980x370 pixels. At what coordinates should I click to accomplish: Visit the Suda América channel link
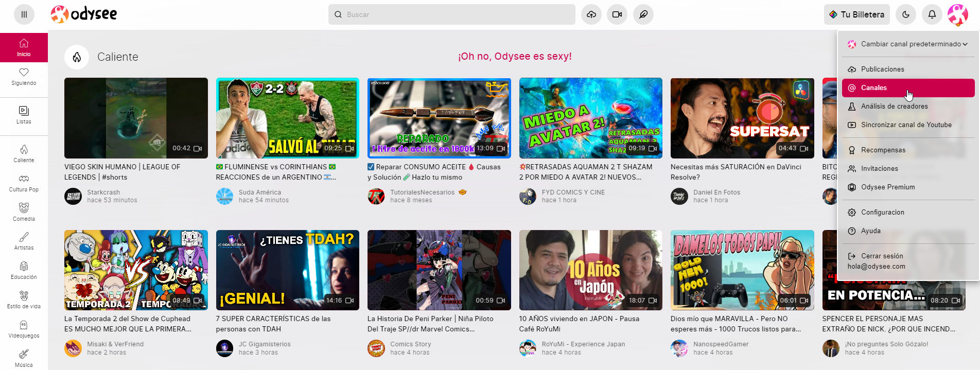(x=260, y=192)
